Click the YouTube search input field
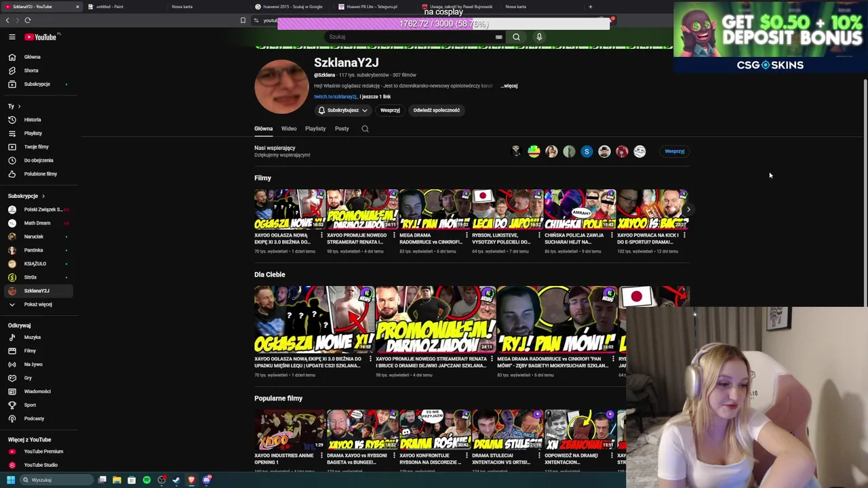 410,37
